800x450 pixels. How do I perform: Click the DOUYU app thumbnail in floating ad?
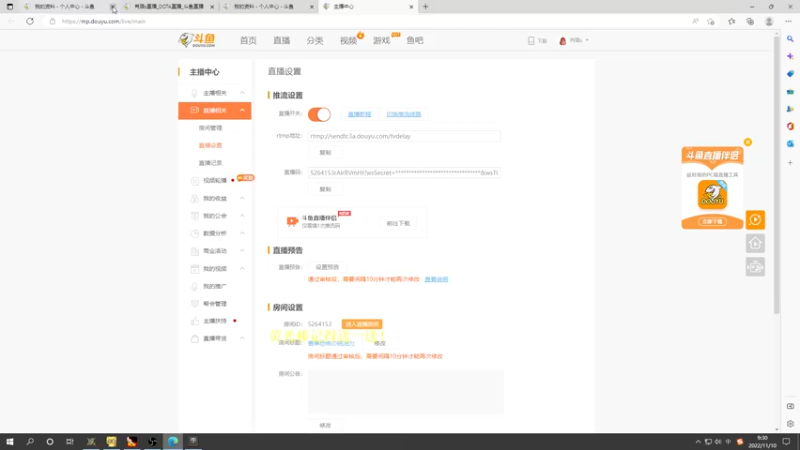point(712,194)
